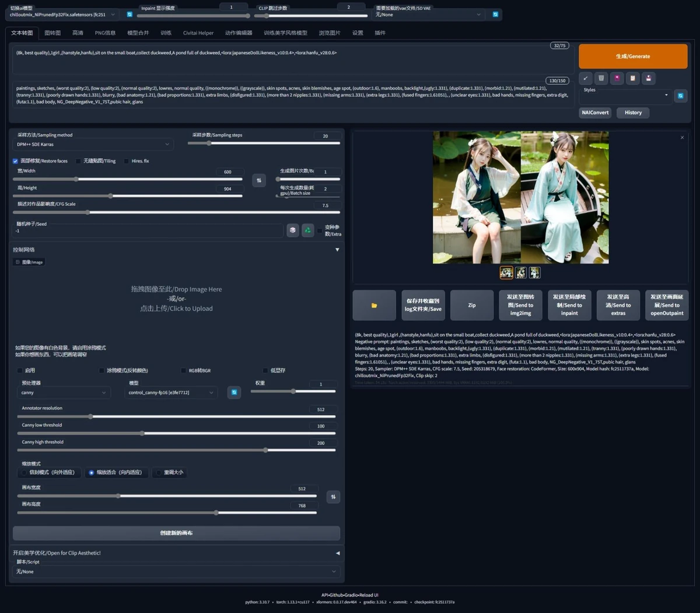
Task: Show extra networks using the pink card icon
Action: click(618, 78)
